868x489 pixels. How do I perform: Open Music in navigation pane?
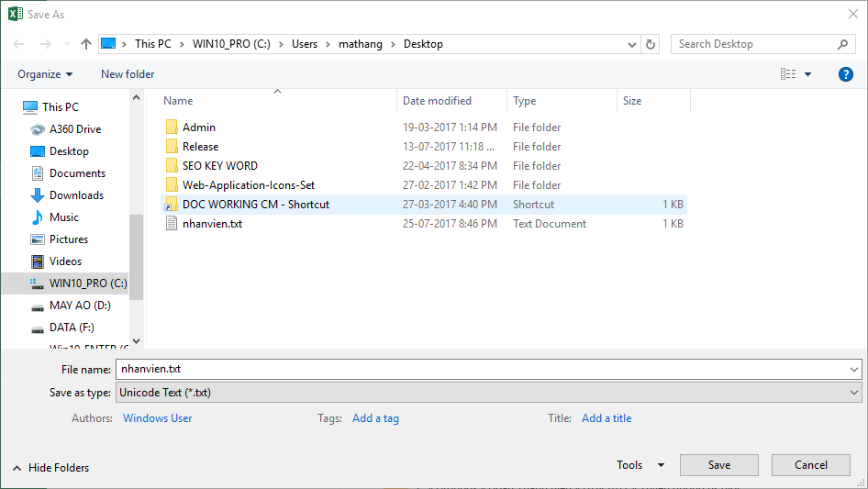pos(63,217)
